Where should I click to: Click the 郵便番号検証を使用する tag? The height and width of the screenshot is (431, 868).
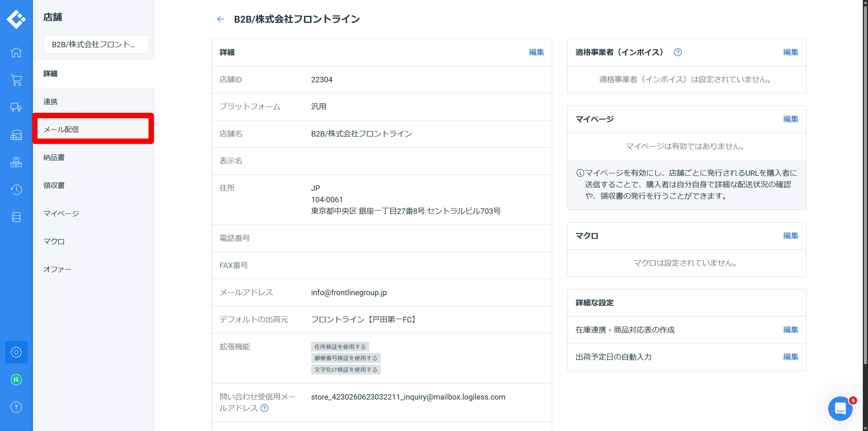coord(346,358)
